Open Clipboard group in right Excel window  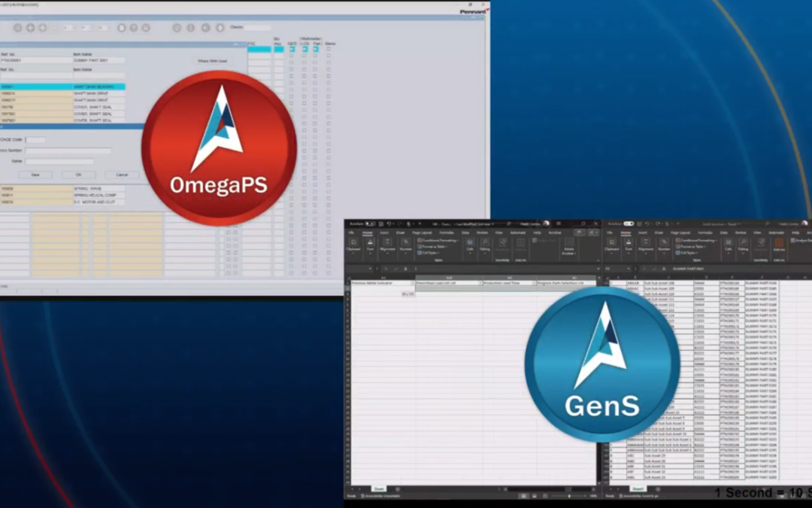[x=611, y=245]
